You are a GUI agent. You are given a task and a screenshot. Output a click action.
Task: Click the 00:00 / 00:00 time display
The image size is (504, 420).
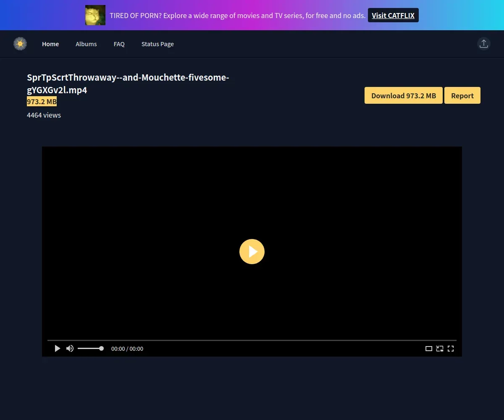click(x=127, y=349)
